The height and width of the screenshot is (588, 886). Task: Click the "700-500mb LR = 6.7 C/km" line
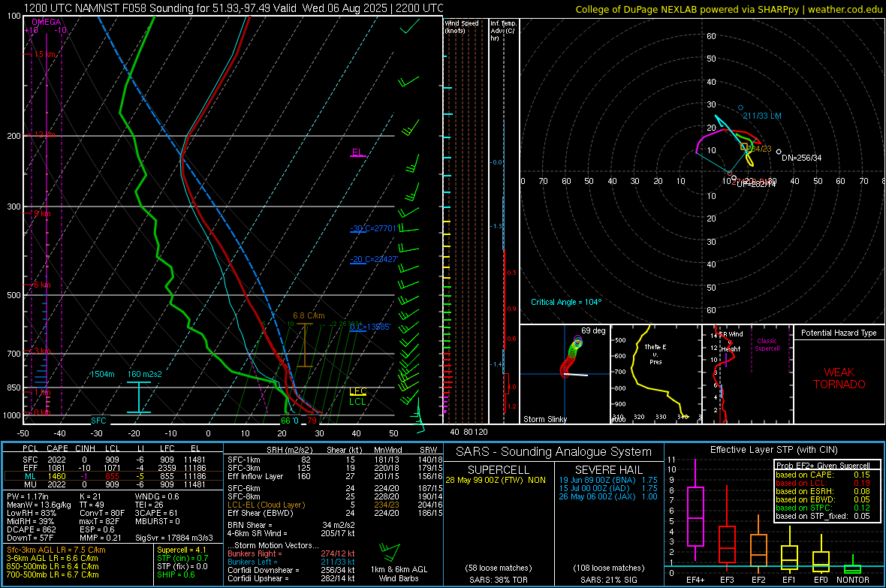(x=53, y=574)
